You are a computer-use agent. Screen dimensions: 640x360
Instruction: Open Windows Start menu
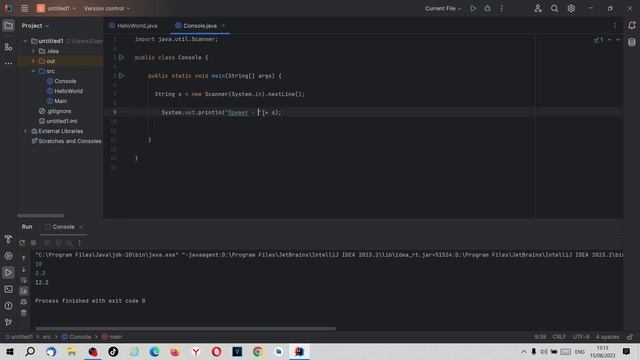pyautogui.click(x=10, y=351)
